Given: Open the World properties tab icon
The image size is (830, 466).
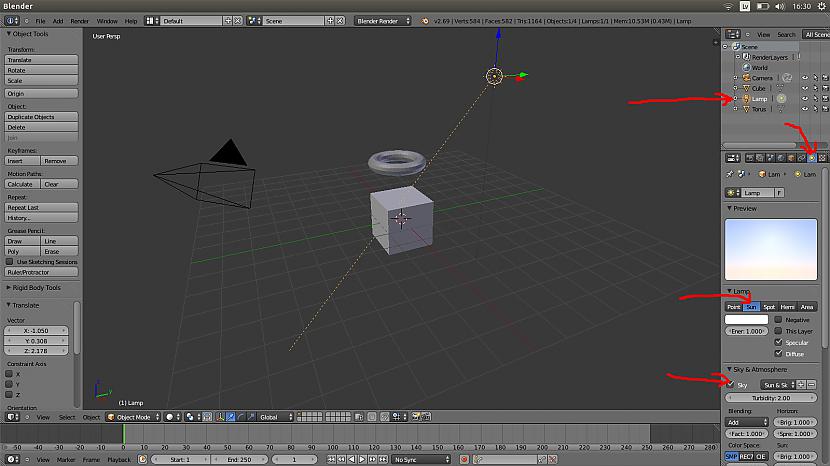Looking at the screenshot, I should [781, 158].
